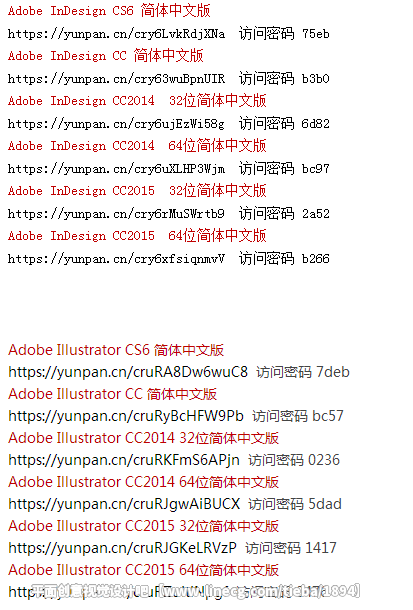Open the InDesign CC cry63wuBpnUIR link

click(116, 79)
